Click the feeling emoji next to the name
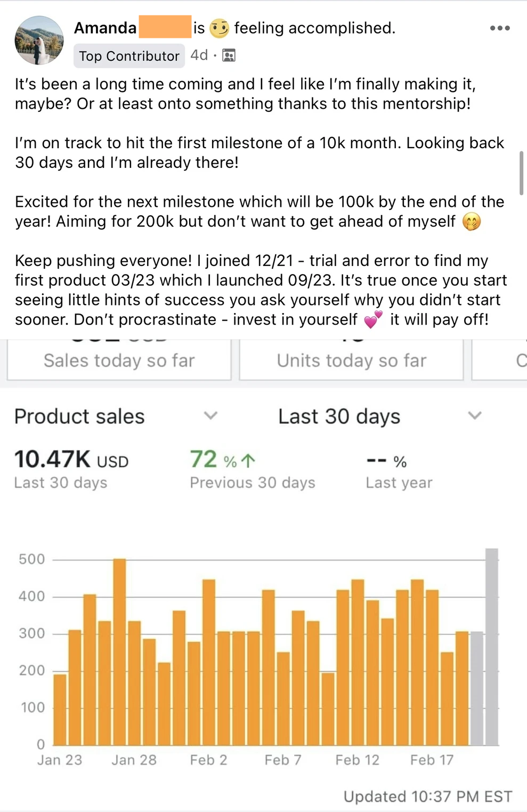This screenshot has width=527, height=812. click(x=219, y=28)
